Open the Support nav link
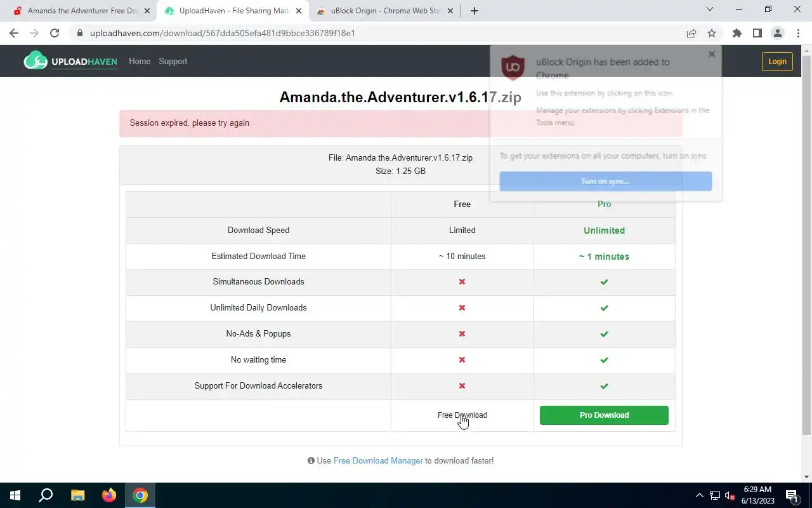 click(173, 61)
